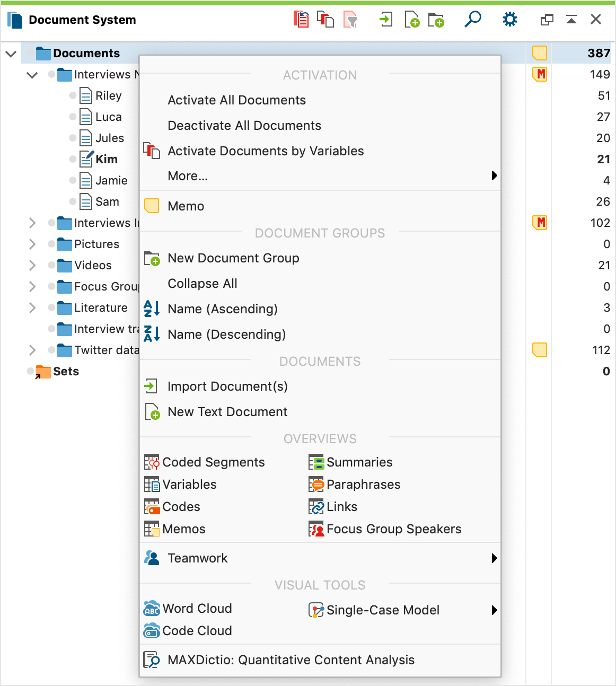Click the New Document toolbar icon
616x686 pixels.
[412, 19]
